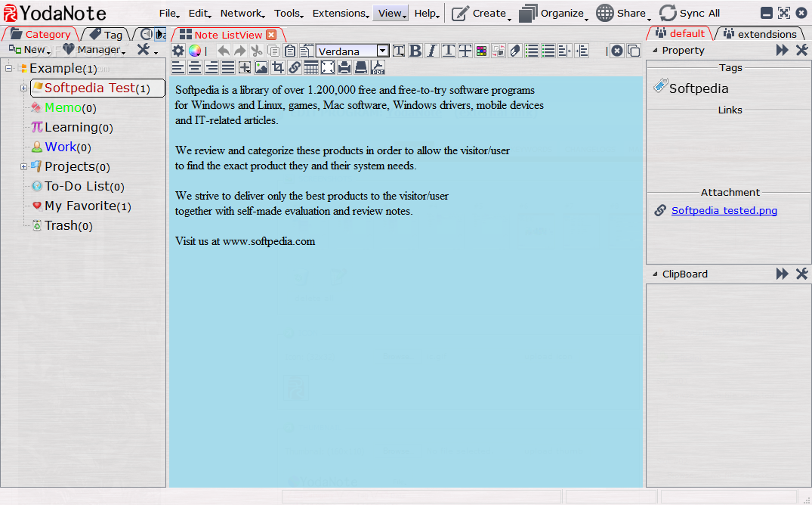The height and width of the screenshot is (505, 812).
Task: Collapse the ClipBoard panel triangle
Action: pyautogui.click(x=655, y=274)
